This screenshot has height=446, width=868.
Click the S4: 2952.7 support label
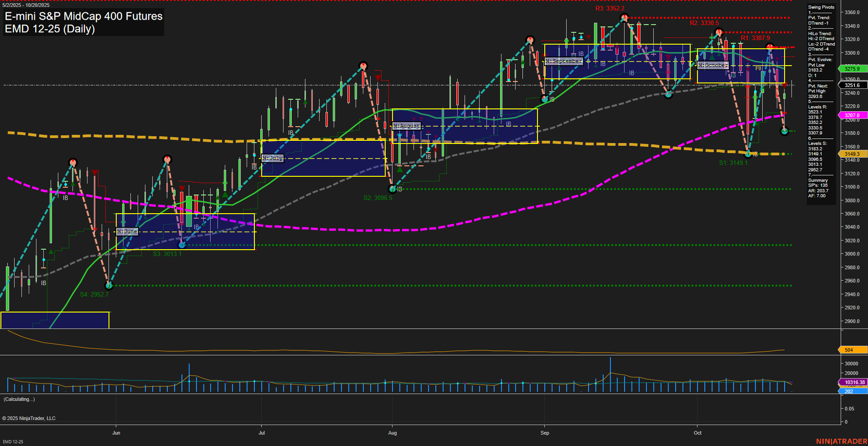[x=93, y=295]
